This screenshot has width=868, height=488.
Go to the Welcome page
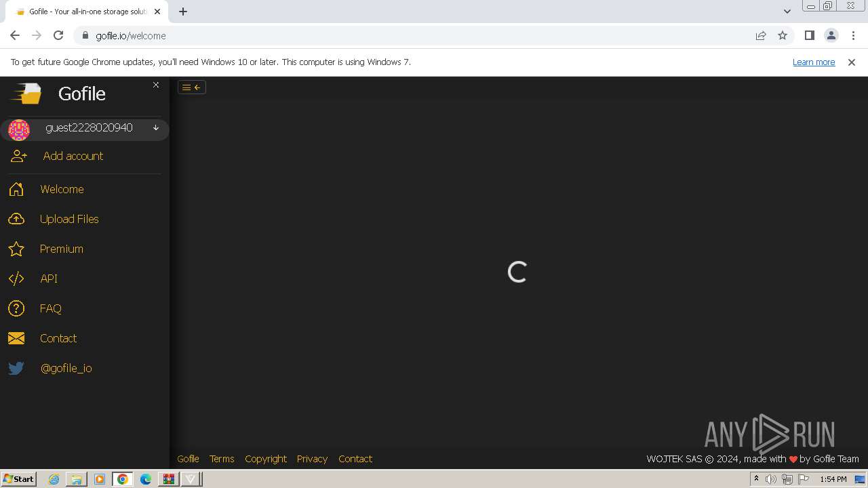pos(62,189)
